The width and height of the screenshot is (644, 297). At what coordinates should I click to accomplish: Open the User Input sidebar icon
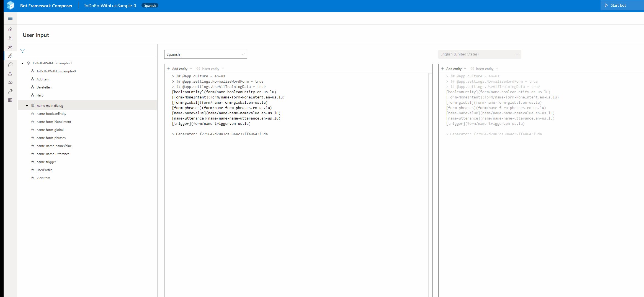pos(10,56)
